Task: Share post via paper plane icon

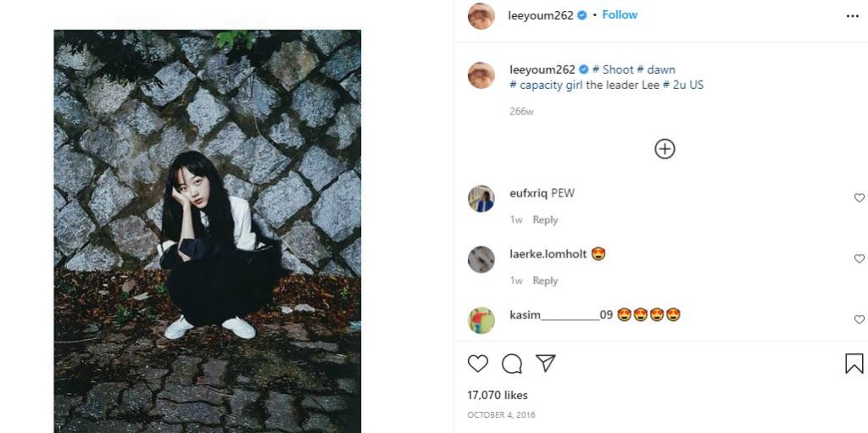Action: click(546, 364)
